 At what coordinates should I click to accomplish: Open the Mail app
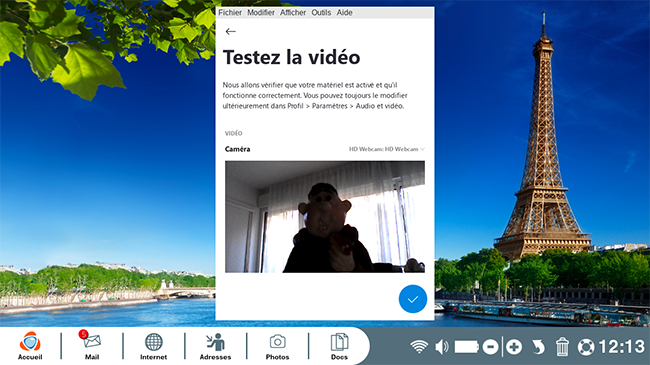[x=92, y=346]
